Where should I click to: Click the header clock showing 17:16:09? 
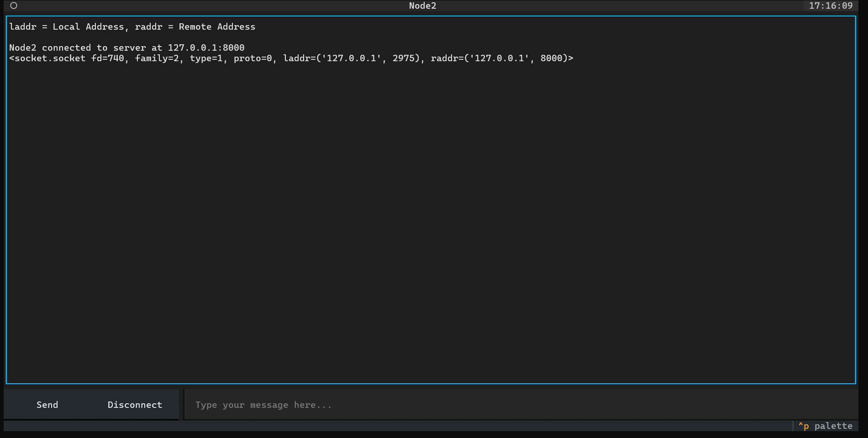tap(831, 5)
